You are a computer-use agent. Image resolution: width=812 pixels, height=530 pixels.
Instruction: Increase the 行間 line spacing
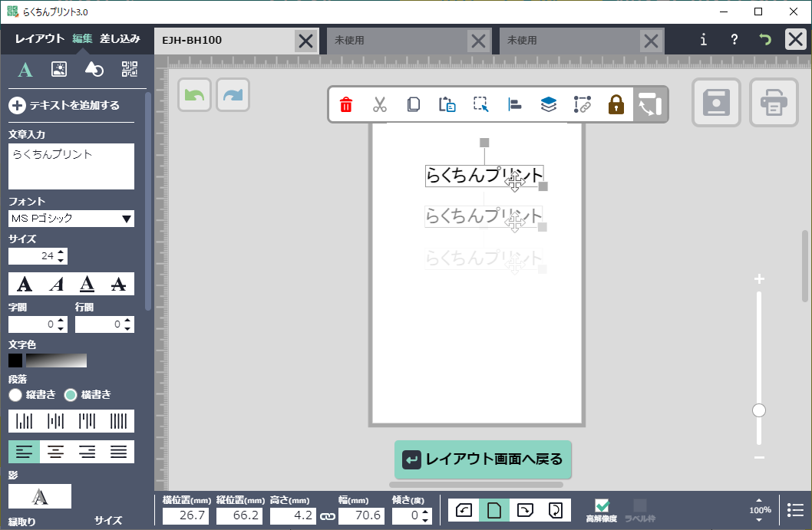pyautogui.click(x=127, y=321)
